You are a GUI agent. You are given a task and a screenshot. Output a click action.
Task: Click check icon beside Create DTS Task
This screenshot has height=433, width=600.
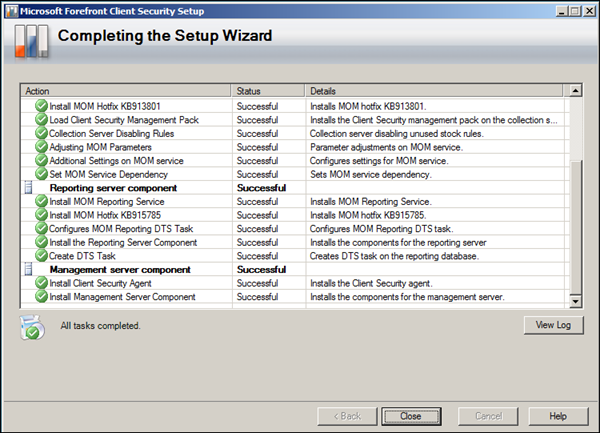41,256
